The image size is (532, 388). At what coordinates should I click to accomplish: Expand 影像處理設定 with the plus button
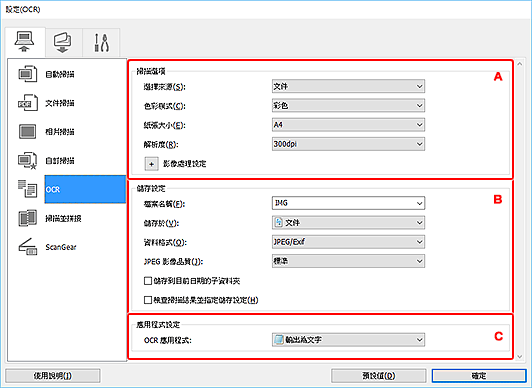[151, 164]
